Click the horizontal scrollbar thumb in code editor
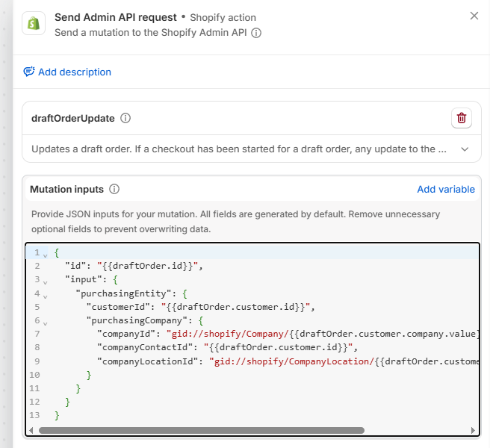 pos(202,430)
